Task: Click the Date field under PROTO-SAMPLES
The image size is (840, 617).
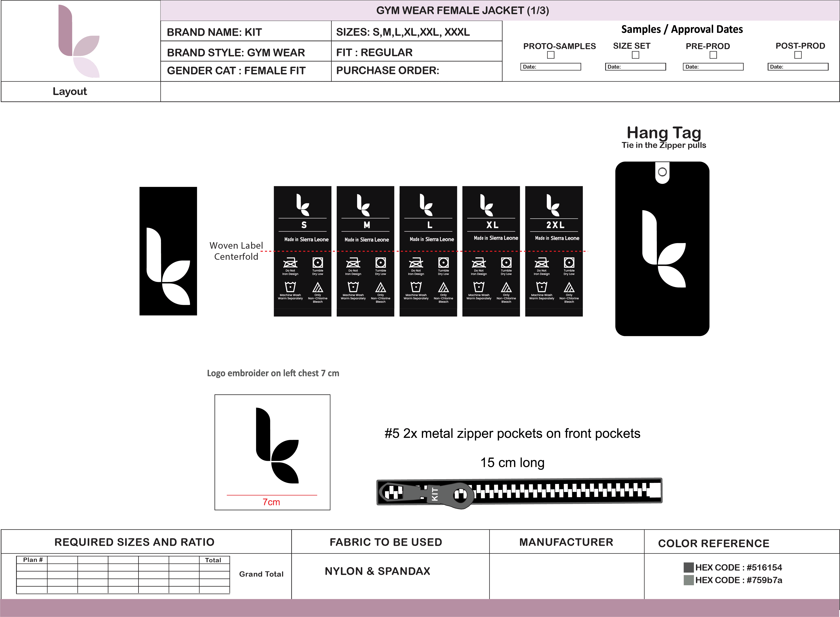Action: [551, 67]
